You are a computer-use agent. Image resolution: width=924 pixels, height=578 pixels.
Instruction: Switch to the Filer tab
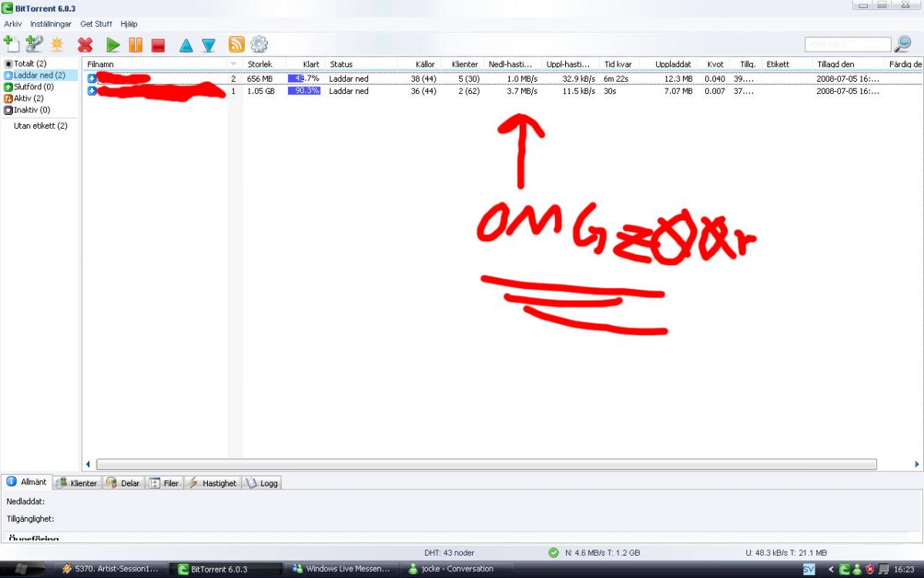pyautogui.click(x=164, y=483)
